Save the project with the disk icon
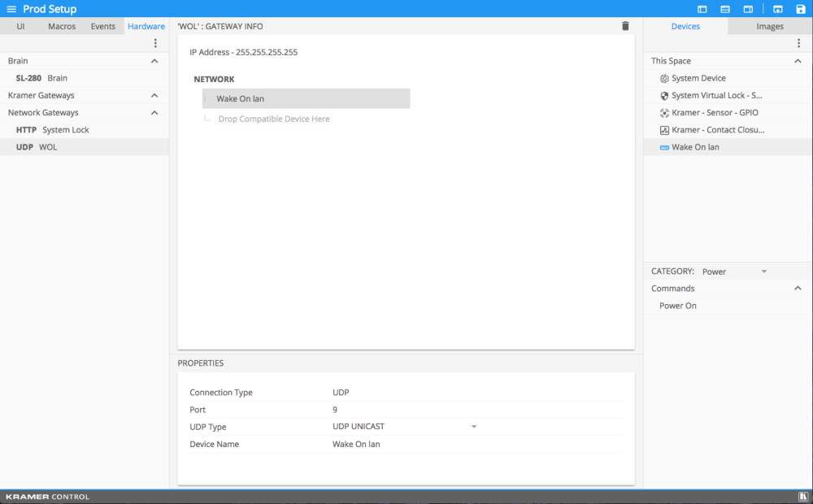Screen dimensions: 813x504 point(801,9)
